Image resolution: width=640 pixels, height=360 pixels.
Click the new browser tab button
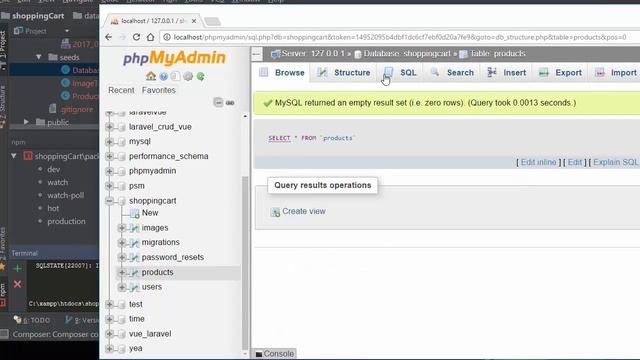(x=212, y=21)
